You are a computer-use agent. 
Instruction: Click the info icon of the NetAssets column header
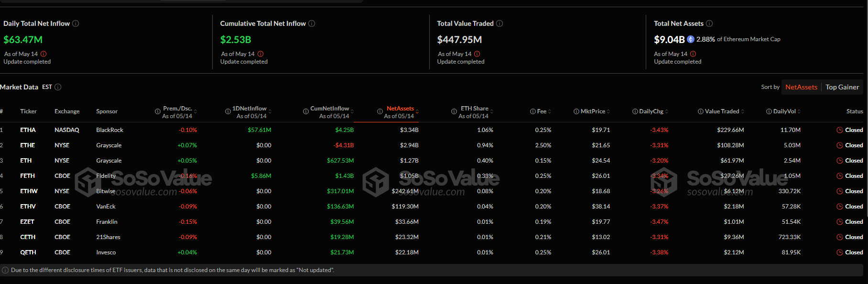point(380,111)
